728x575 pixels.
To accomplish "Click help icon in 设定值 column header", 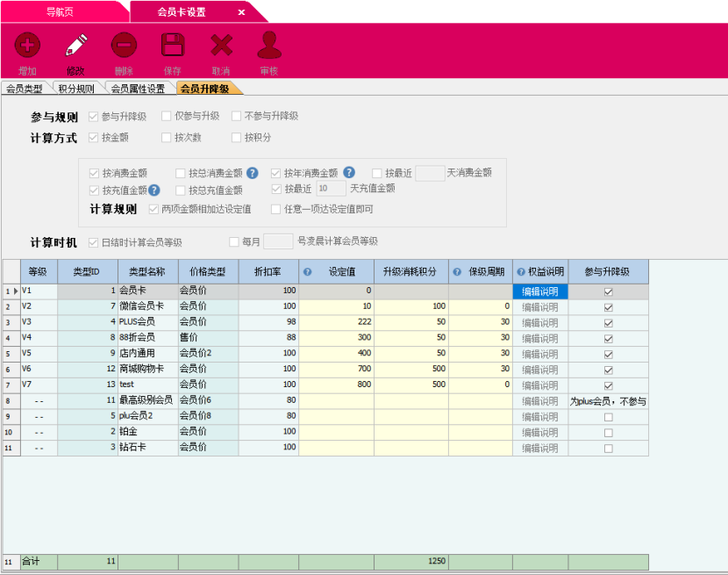I will 307,272.
